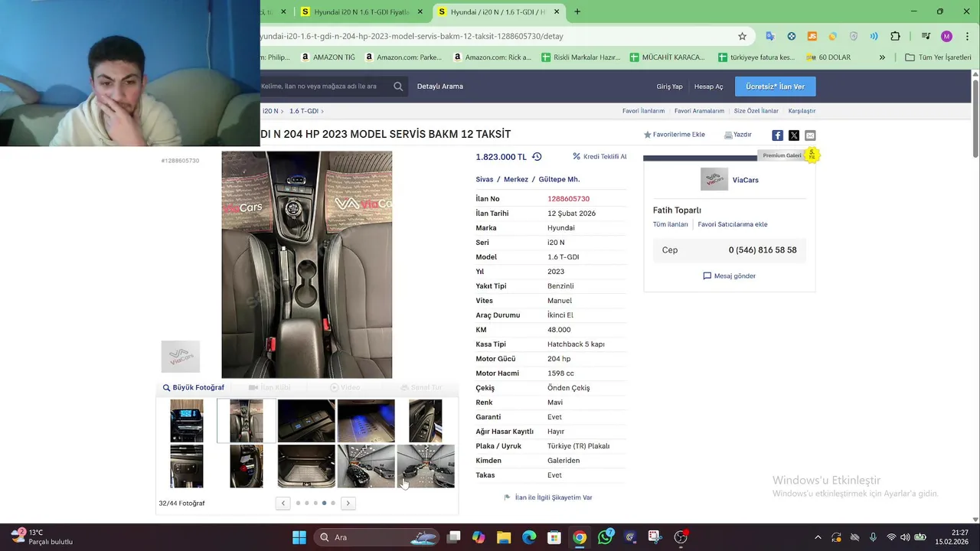Bookmark this page with the star icon
The width and height of the screenshot is (980, 551).
tap(742, 36)
